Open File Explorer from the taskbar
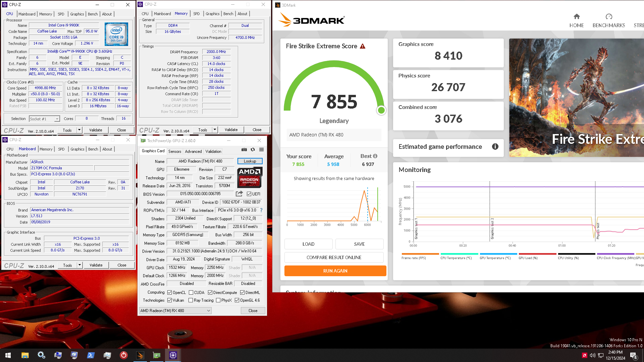Screen dimensions: 644x362 click(25, 355)
